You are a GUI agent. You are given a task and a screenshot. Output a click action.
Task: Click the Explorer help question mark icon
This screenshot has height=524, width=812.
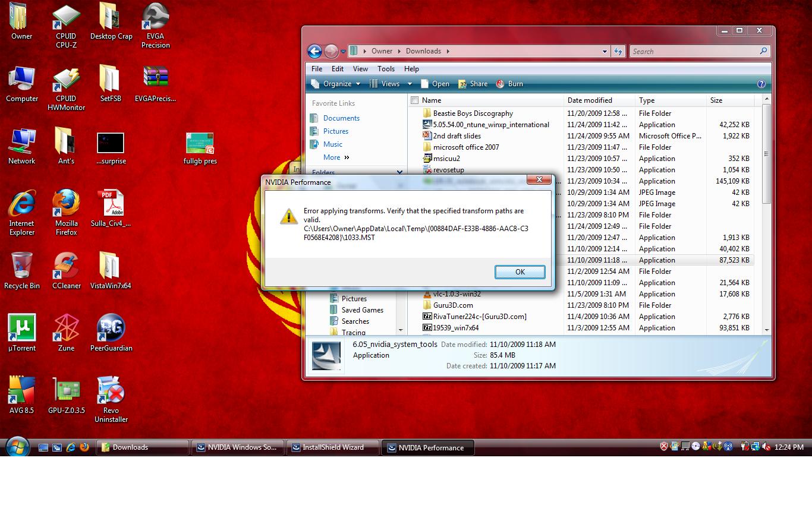[x=761, y=84]
